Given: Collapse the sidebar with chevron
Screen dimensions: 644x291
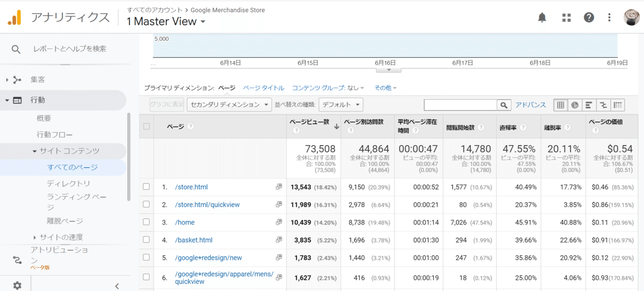Looking at the screenshot, I should (x=117, y=286).
